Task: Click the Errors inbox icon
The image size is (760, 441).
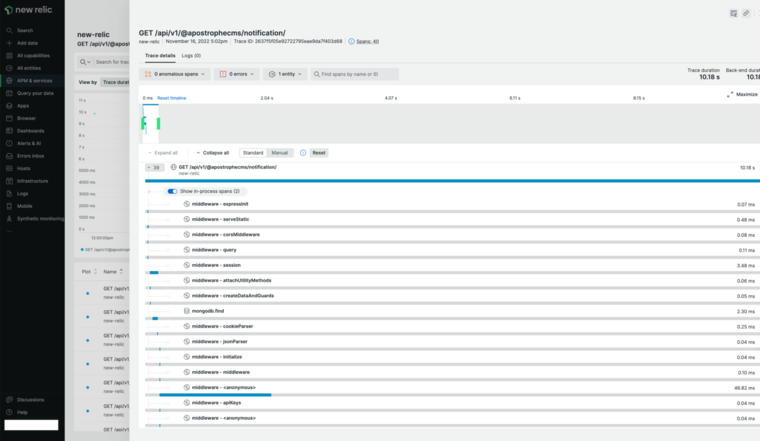Action: [x=9, y=156]
